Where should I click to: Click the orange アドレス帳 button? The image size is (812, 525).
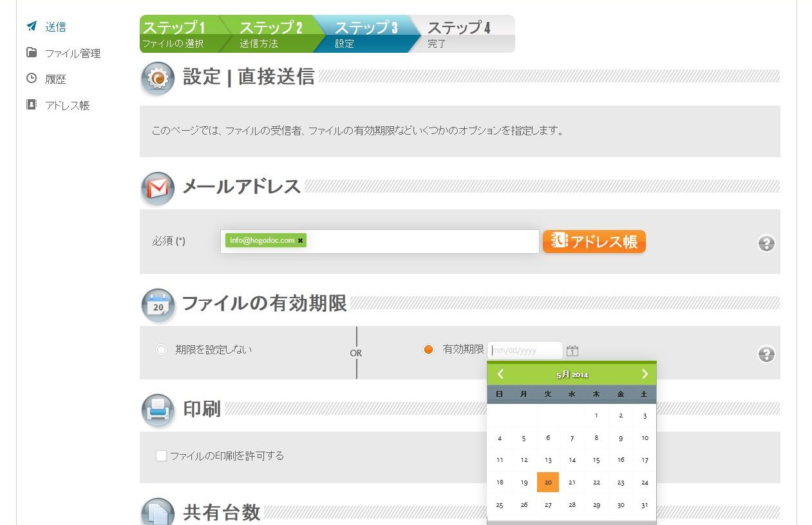click(x=594, y=242)
